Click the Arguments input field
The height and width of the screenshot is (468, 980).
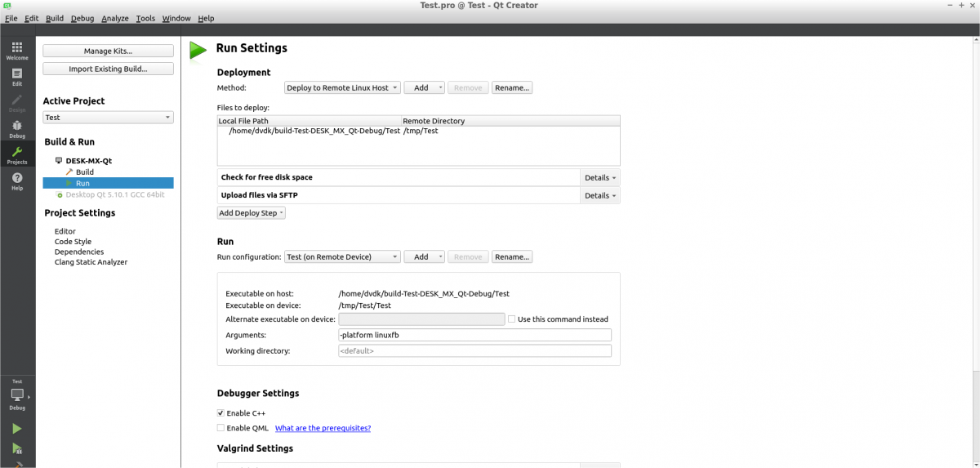click(x=474, y=335)
